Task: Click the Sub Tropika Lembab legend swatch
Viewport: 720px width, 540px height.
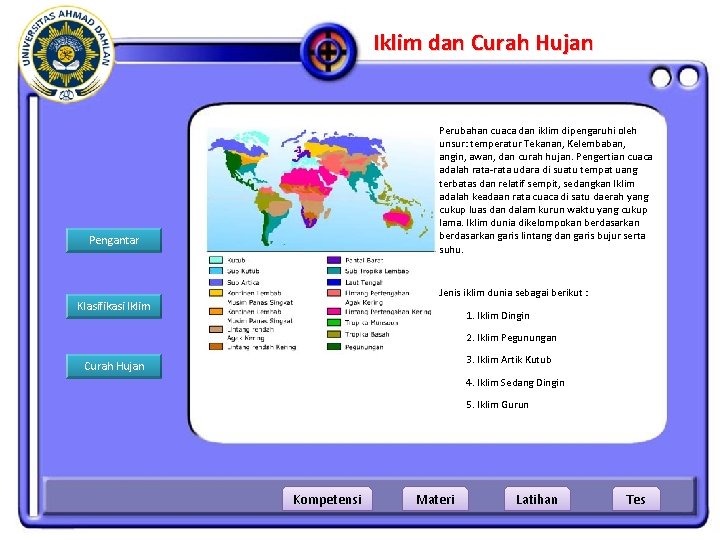Action: (x=334, y=271)
